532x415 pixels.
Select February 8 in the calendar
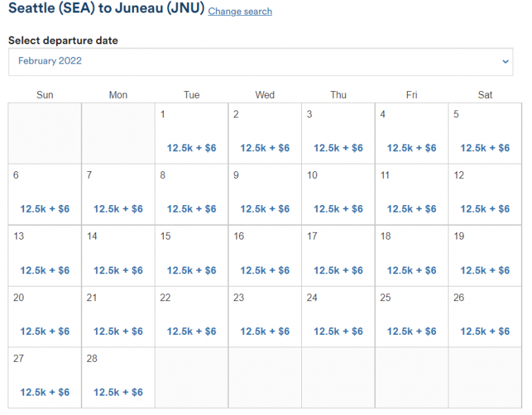pyautogui.click(x=191, y=194)
